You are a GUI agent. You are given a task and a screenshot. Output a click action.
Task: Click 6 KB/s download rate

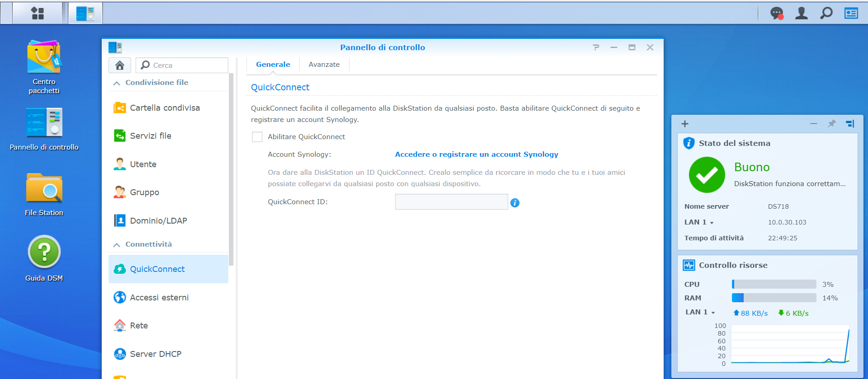click(x=793, y=313)
